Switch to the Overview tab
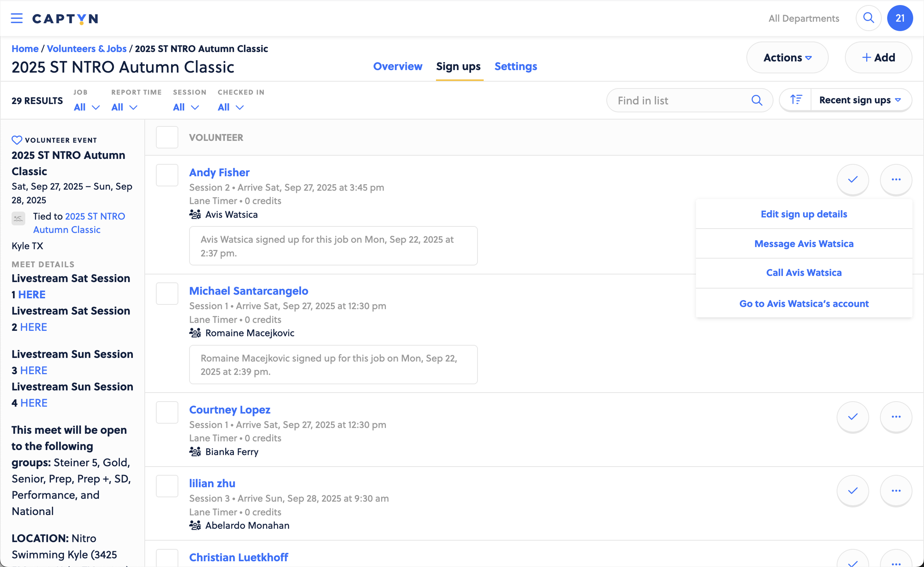The width and height of the screenshot is (924, 567). point(397,66)
